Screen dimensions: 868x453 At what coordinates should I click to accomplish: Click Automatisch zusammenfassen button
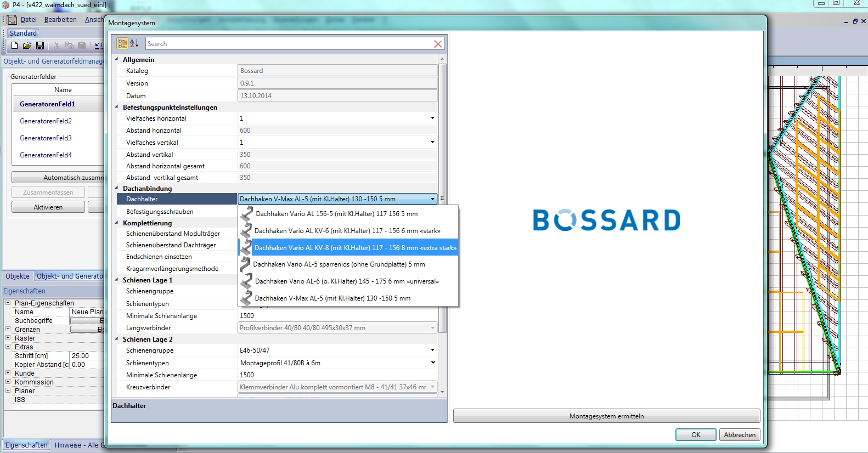coord(58,178)
